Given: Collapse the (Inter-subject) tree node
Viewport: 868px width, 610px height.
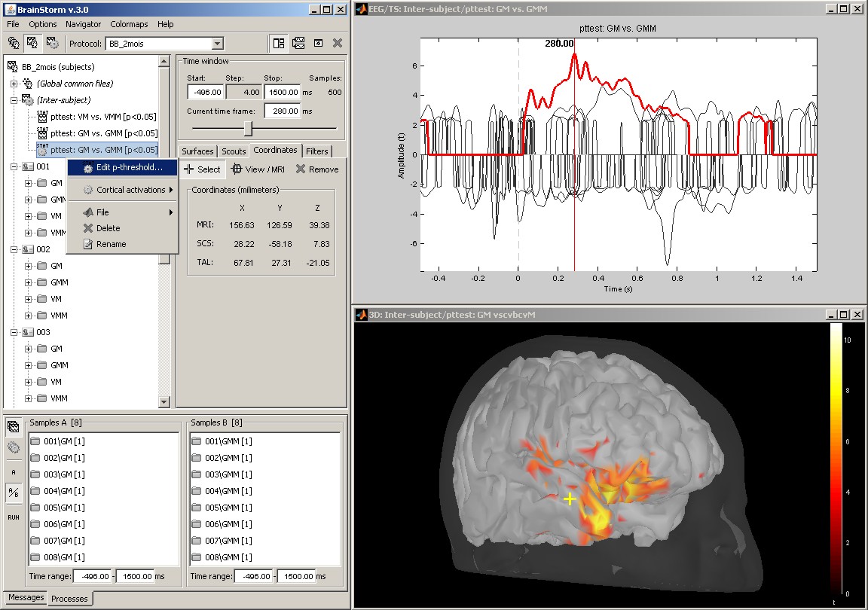Looking at the screenshot, I should (14, 100).
